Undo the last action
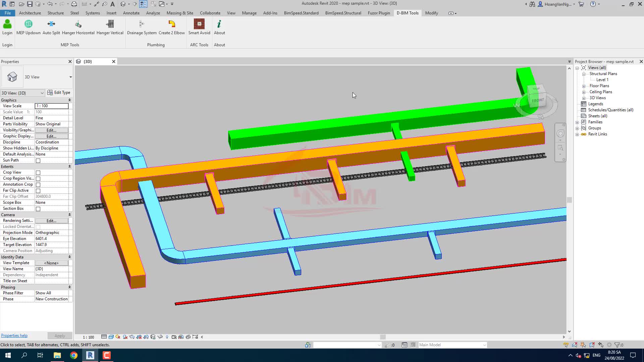The image size is (644, 362). click(x=50, y=4)
